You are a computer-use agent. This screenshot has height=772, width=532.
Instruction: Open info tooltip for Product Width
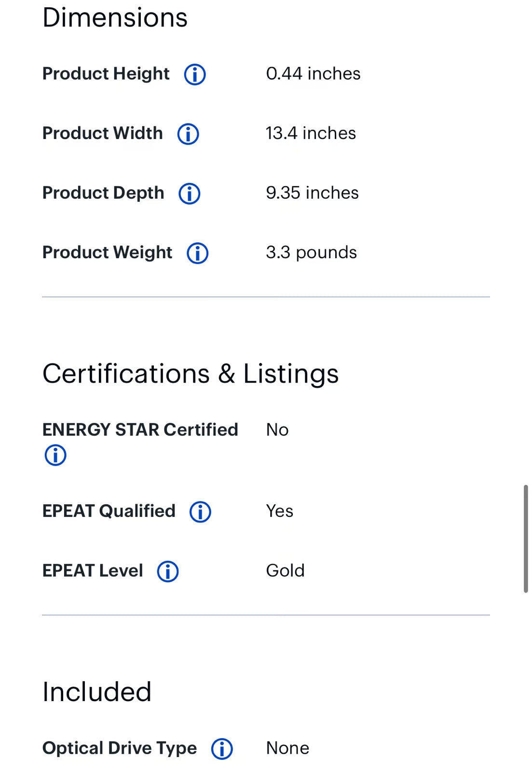pyautogui.click(x=188, y=134)
